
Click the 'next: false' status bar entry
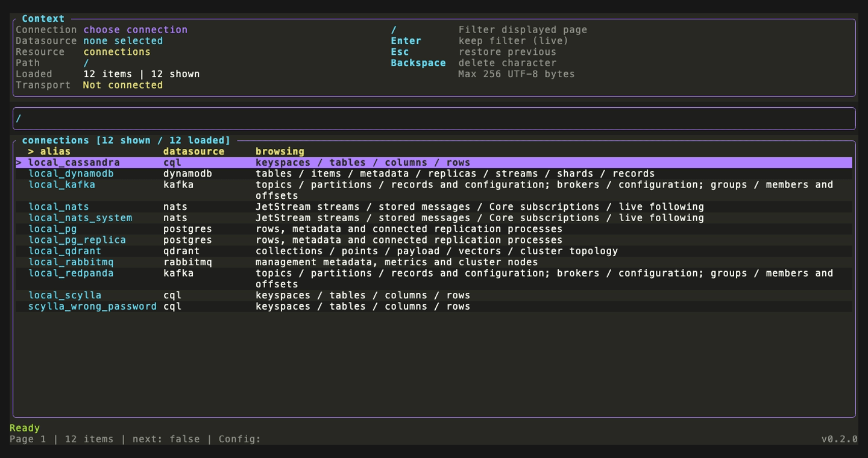click(166, 439)
